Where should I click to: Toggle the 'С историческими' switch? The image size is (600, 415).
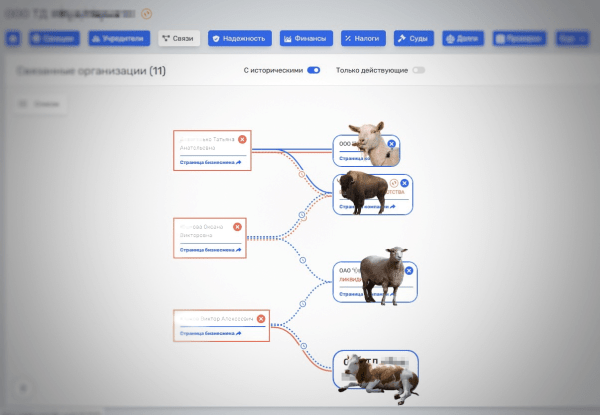(313, 70)
